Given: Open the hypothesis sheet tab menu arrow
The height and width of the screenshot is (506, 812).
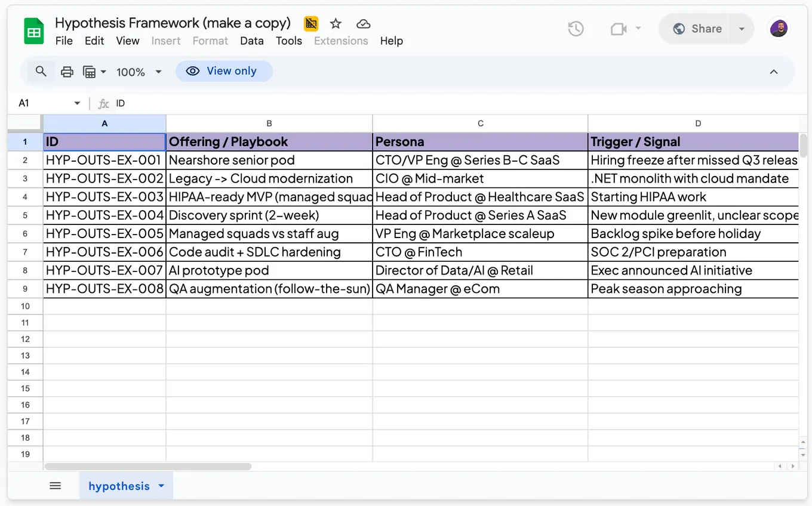Looking at the screenshot, I should 161,486.
